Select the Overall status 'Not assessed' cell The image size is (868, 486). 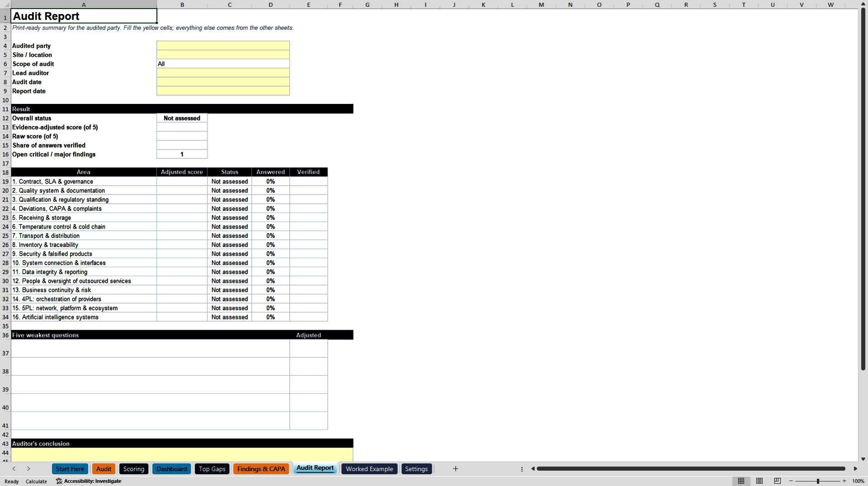pos(182,118)
